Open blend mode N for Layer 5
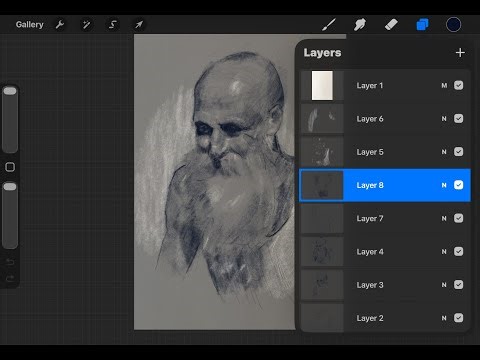This screenshot has height=360, width=480. pyautogui.click(x=444, y=152)
